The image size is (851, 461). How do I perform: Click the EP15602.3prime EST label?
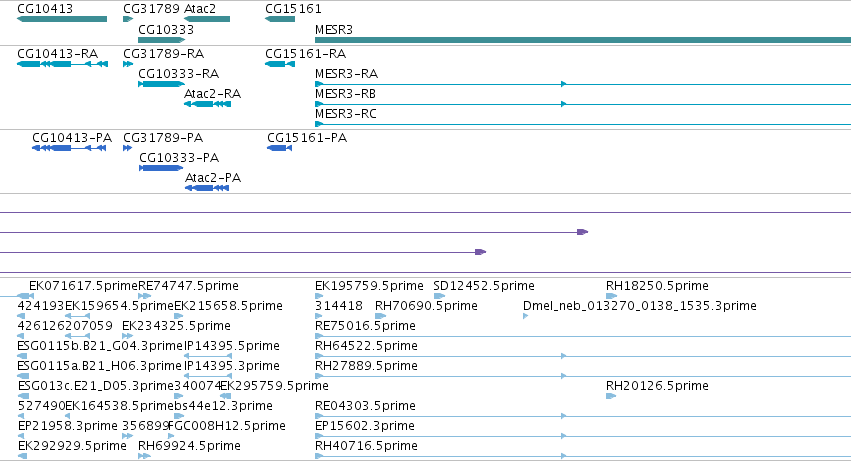click(365, 426)
